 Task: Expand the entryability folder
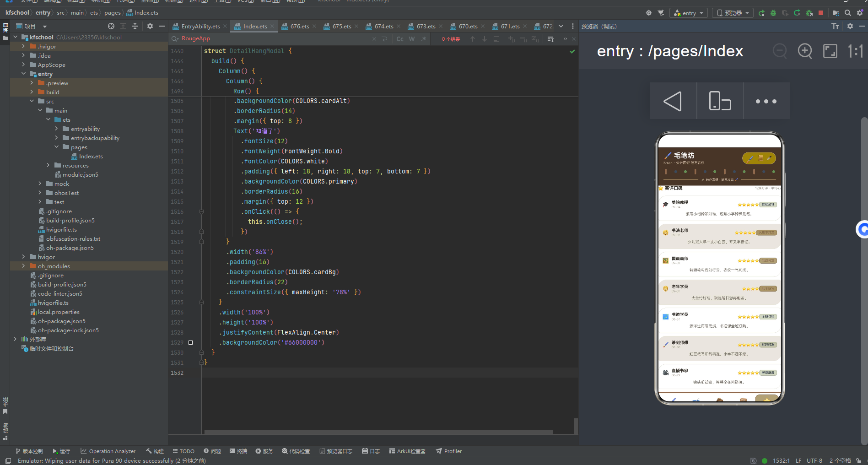[56, 129]
